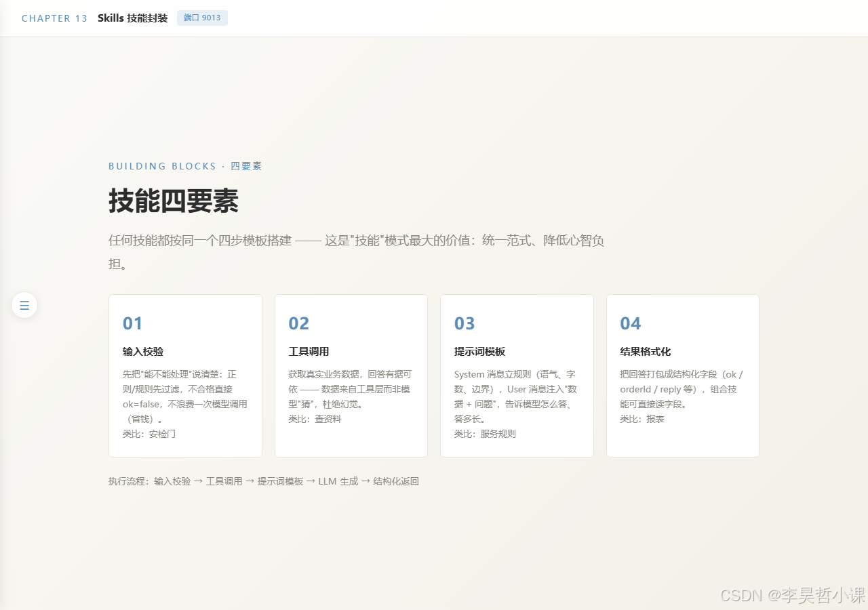Click the 提示词模板 card title
This screenshot has width=868, height=610.
(x=479, y=352)
